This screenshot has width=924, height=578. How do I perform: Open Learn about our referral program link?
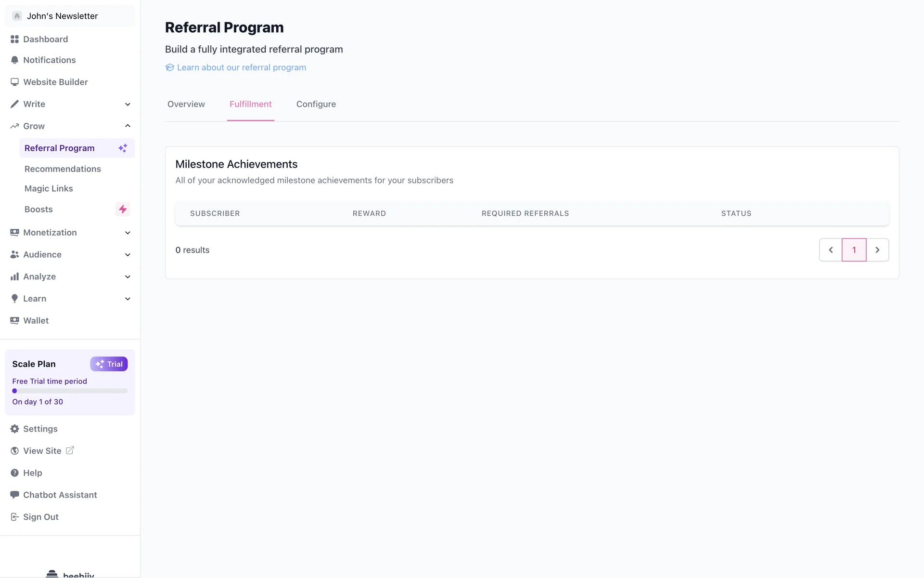[241, 68]
